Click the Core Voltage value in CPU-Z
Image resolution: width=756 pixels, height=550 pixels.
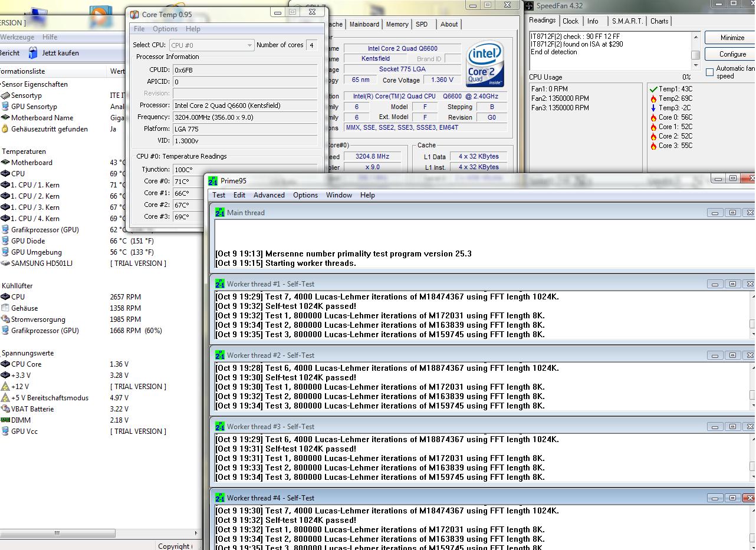coord(442,80)
